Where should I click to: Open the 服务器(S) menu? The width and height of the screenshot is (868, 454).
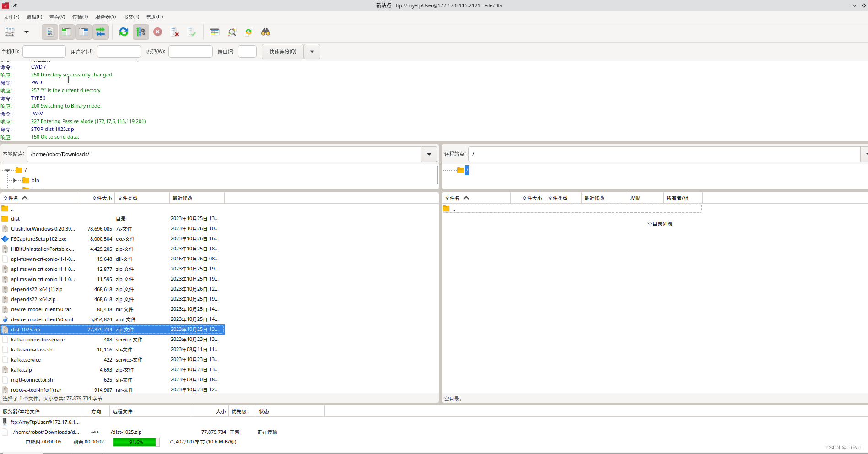pos(105,17)
